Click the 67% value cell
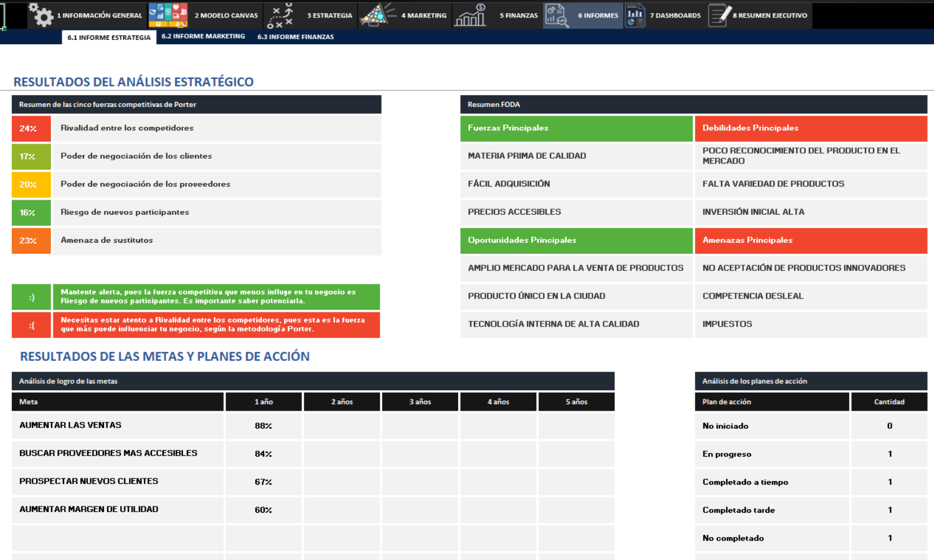934x560 pixels. [x=264, y=482]
